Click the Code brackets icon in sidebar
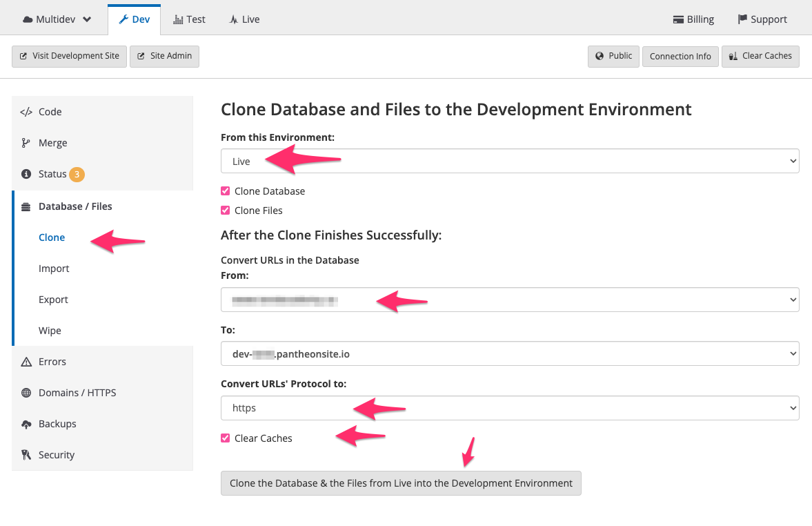The image size is (812, 526). coord(26,112)
